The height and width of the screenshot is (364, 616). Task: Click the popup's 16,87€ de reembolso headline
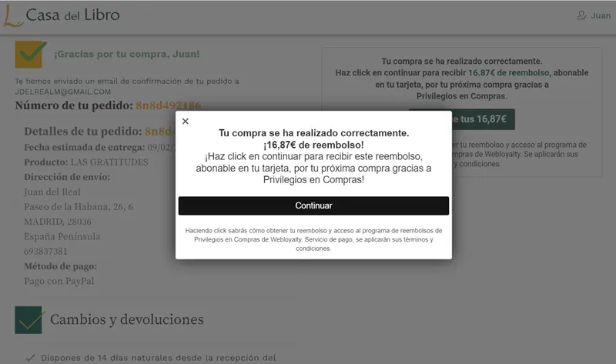(x=313, y=145)
